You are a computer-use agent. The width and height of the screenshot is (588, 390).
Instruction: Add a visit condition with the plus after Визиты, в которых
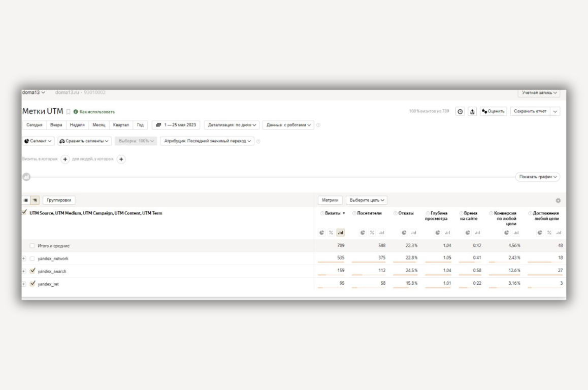(x=65, y=159)
